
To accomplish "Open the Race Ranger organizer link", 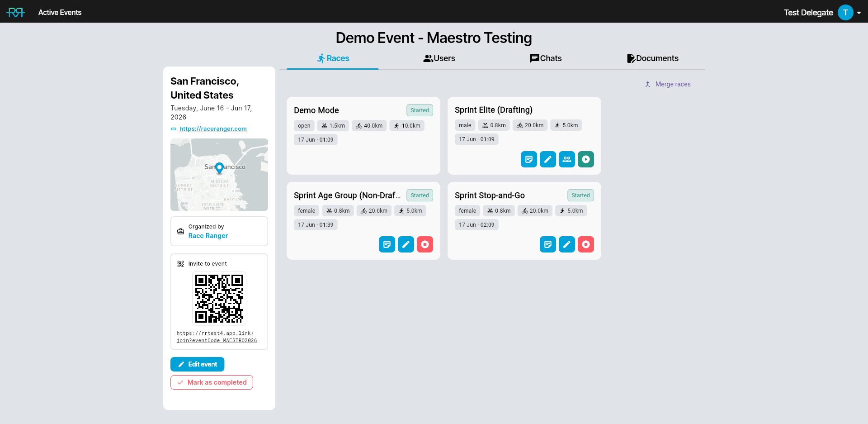I will pyautogui.click(x=208, y=236).
